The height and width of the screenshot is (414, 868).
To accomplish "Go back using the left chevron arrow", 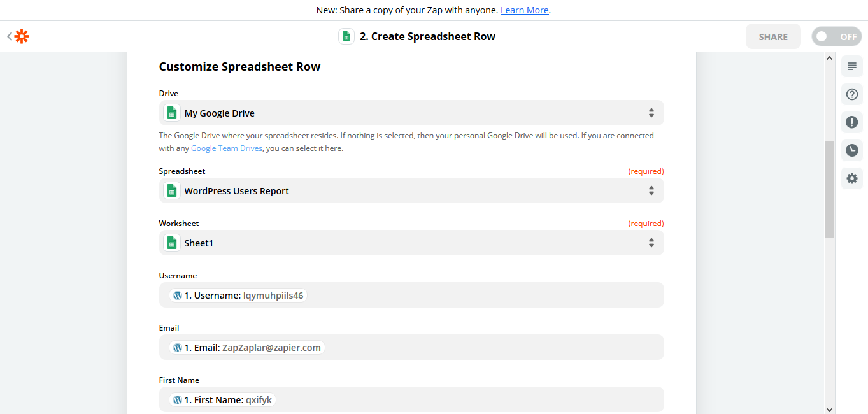I will [10, 36].
